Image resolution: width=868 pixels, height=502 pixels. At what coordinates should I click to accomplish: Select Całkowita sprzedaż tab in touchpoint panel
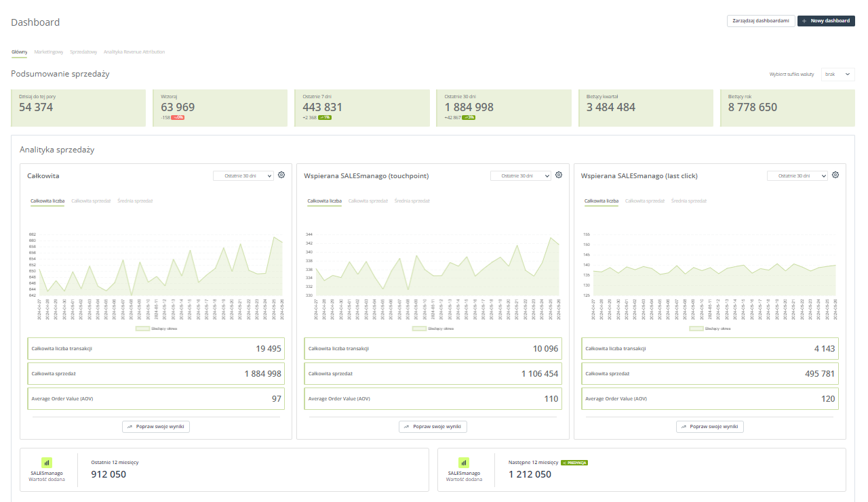click(x=368, y=201)
